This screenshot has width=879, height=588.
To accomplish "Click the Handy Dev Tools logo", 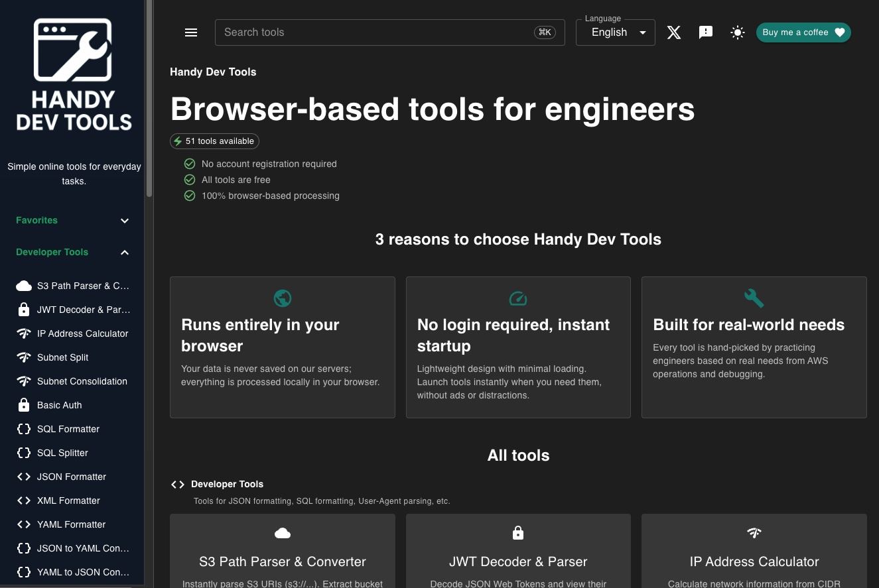I will point(74,74).
